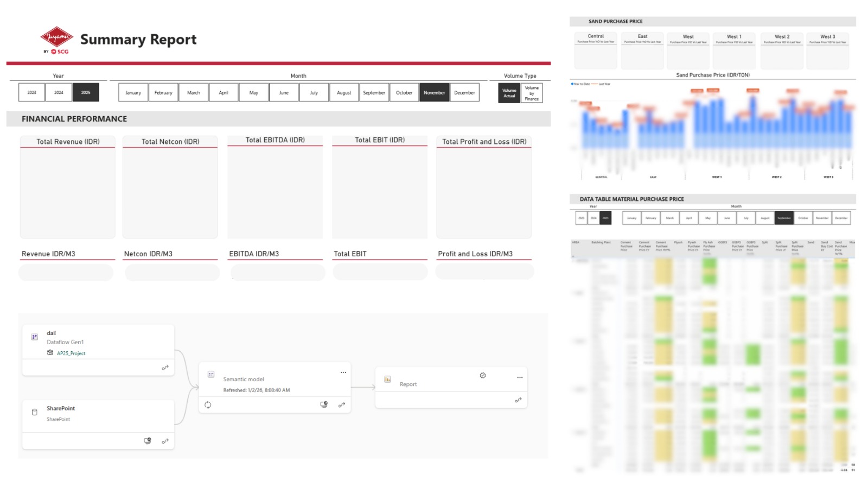The width and height of the screenshot is (868, 487).
Task: Select January in Summary Report month slicer
Action: pyautogui.click(x=133, y=92)
